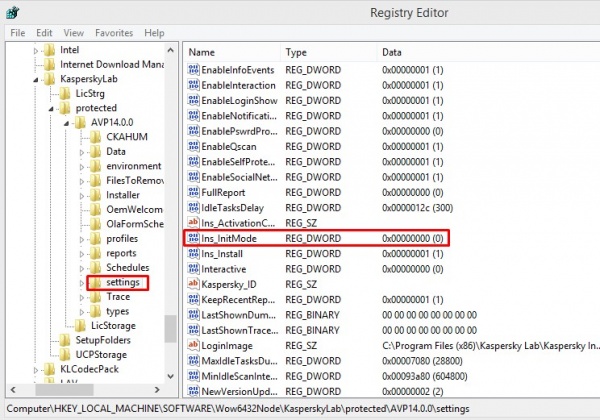Image resolution: width=600 pixels, height=420 pixels.
Task: Select the MinIdleScanInte value name
Action: [x=240, y=376]
